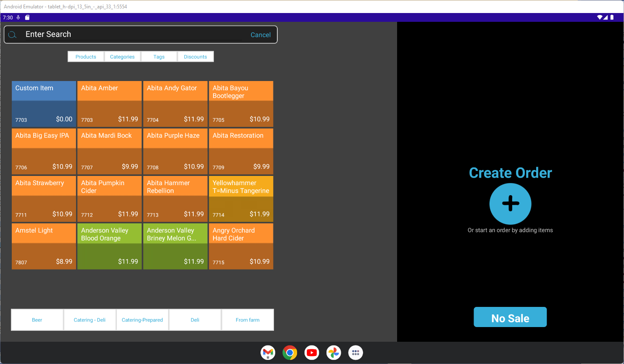Filter by Catering - Deli category
This screenshot has height=364, width=624.
[90, 320]
